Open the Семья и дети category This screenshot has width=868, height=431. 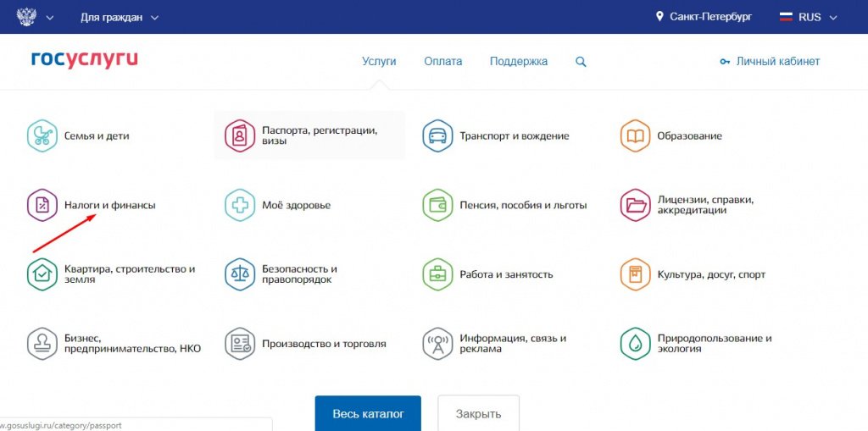(97, 136)
